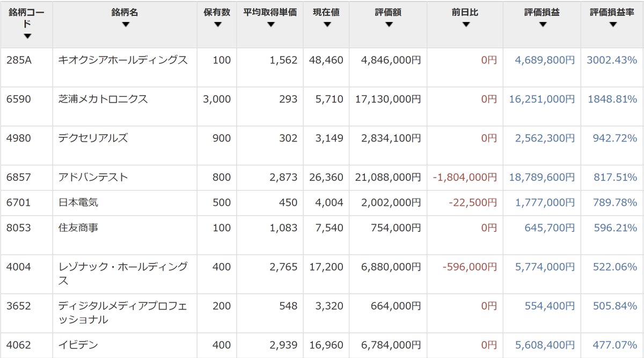Click 評価損益率 value 942.72%

pos(615,138)
